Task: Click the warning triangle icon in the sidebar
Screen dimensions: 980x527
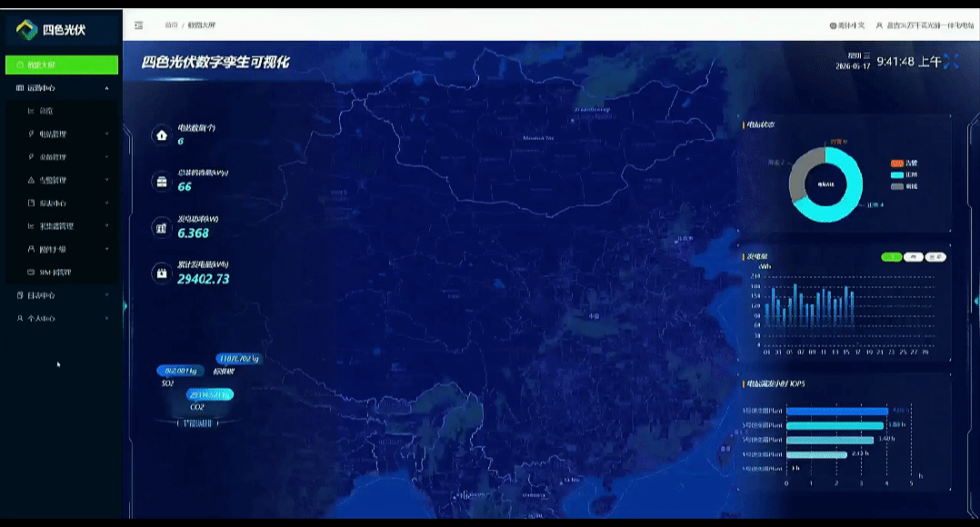Action: 31,180
